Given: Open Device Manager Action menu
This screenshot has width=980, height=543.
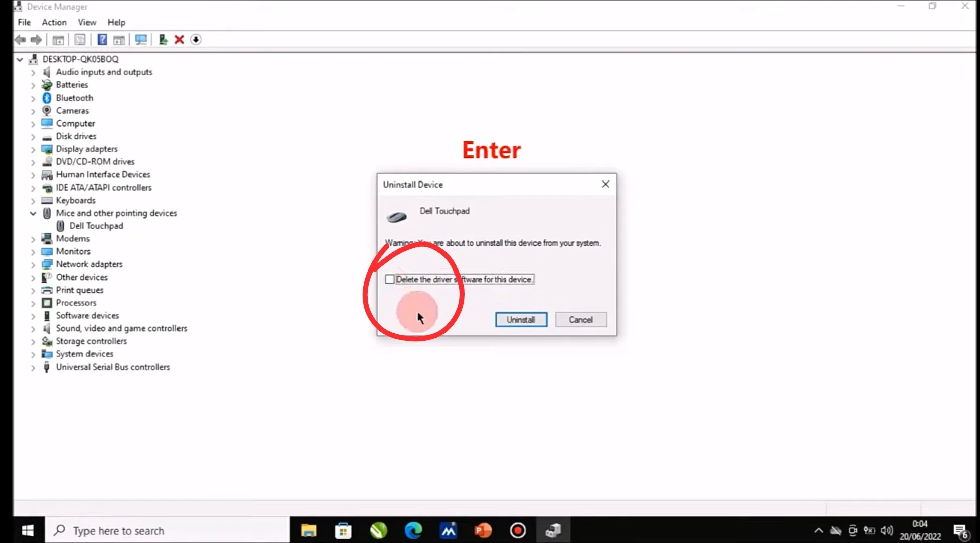Looking at the screenshot, I should [54, 22].
